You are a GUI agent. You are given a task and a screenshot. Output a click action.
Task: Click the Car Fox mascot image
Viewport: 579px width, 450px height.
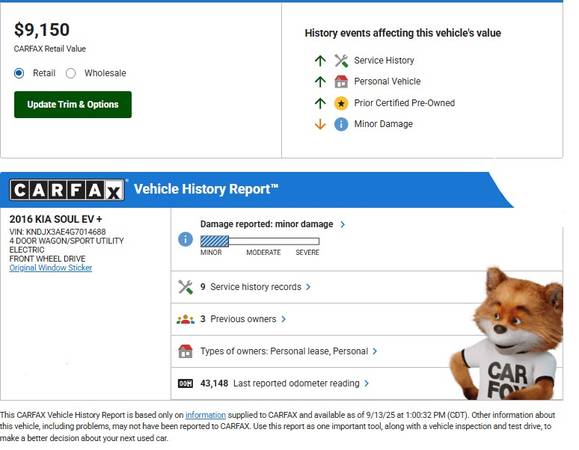508,333
